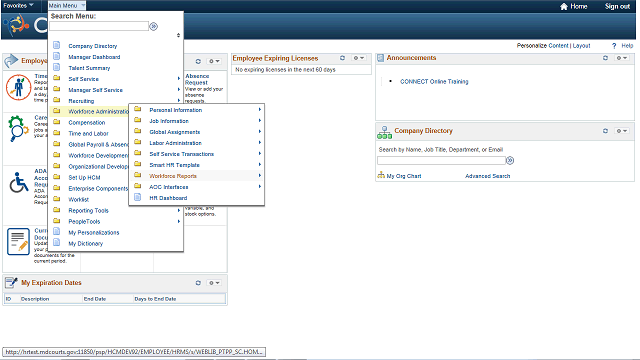Screen dimensions: 640x360
Task: Click the Days to End Date column header
Action: pyautogui.click(x=155, y=299)
